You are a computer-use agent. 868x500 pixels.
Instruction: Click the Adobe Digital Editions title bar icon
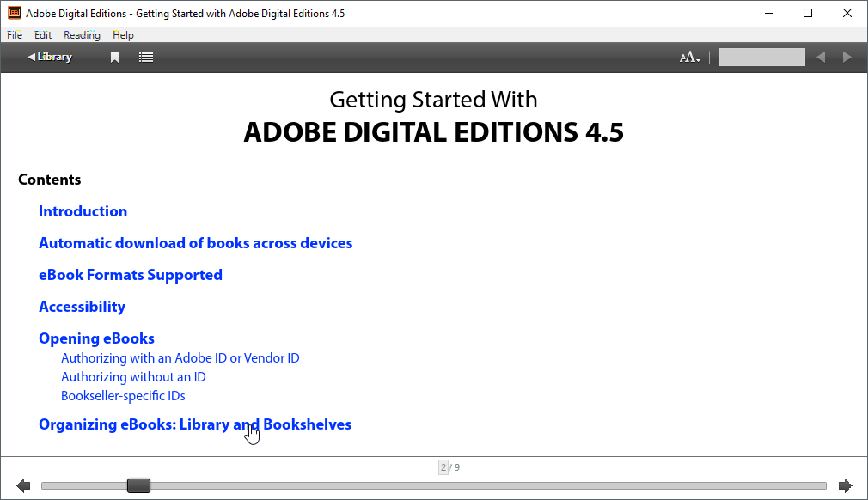15,13
